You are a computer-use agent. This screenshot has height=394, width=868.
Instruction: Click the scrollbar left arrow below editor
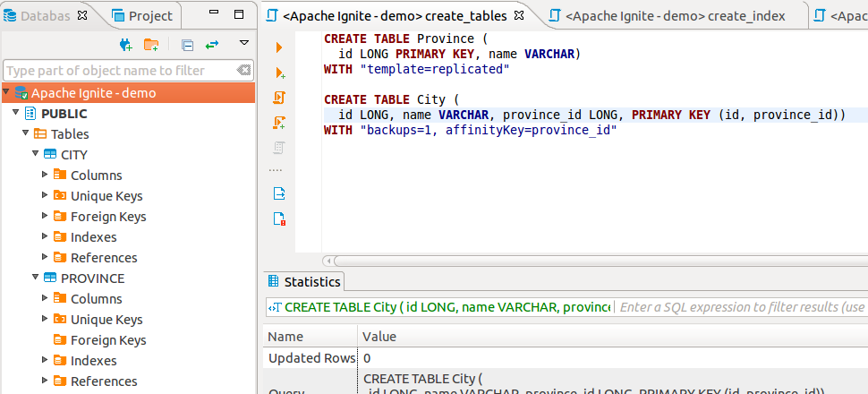pos(328,261)
